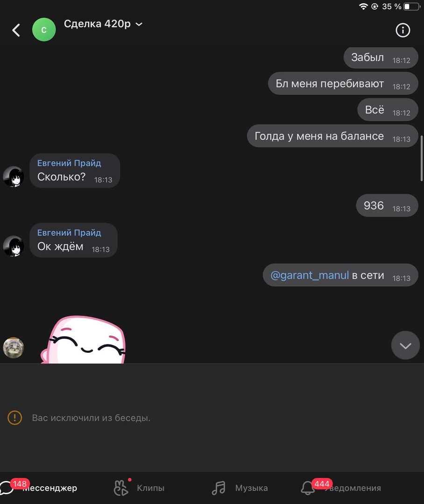Screen dimensions: 424x504
Task: Open conversation info with the circled i
Action: (x=403, y=30)
